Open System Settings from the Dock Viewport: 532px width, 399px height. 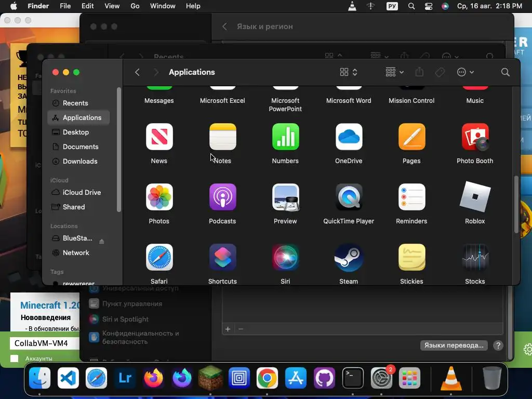(381, 378)
